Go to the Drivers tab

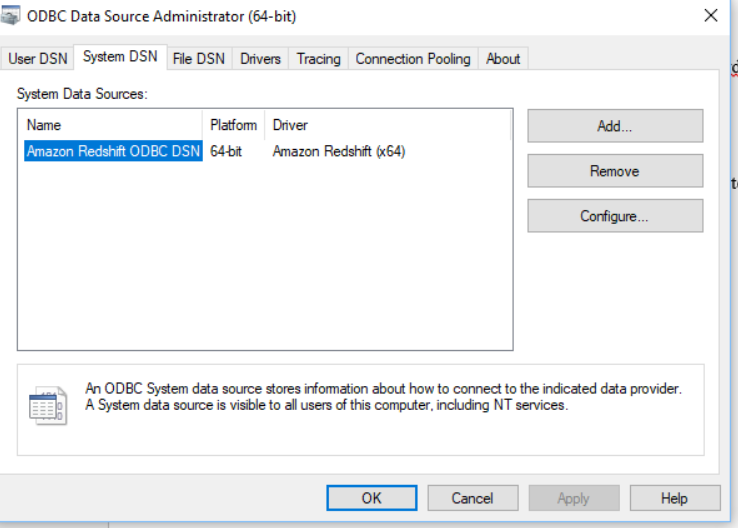(x=260, y=59)
